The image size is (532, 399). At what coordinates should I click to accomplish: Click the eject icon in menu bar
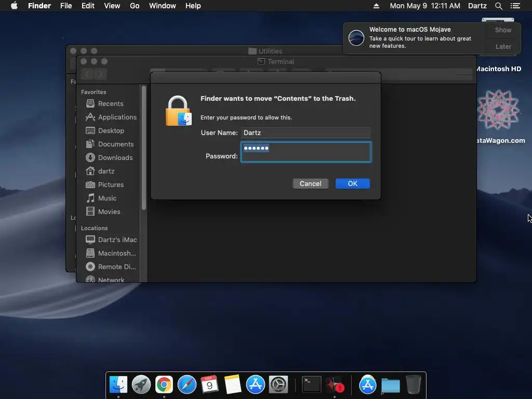(x=376, y=6)
